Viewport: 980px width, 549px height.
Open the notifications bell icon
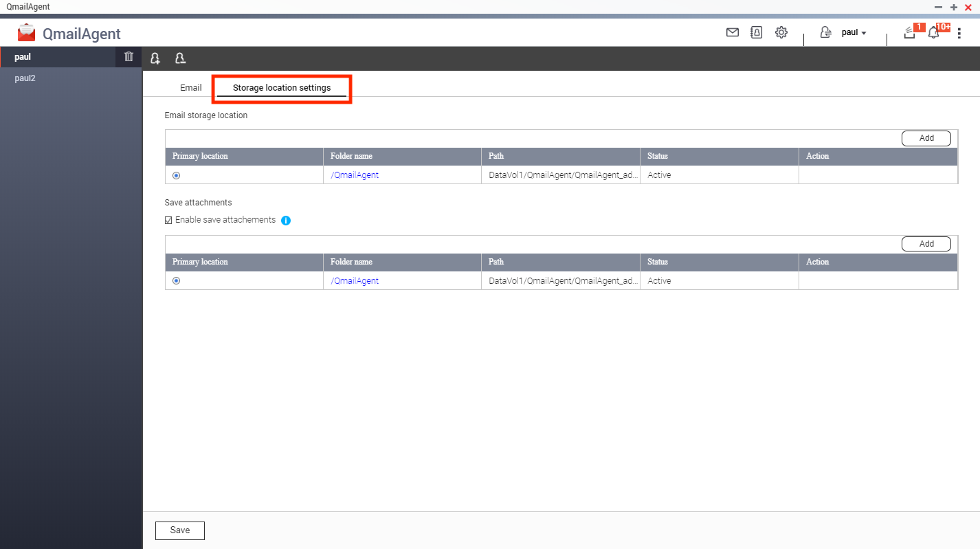pos(933,32)
